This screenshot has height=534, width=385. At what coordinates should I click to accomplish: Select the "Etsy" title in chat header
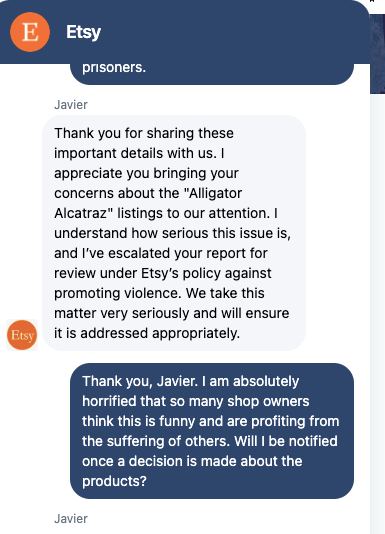click(x=83, y=32)
